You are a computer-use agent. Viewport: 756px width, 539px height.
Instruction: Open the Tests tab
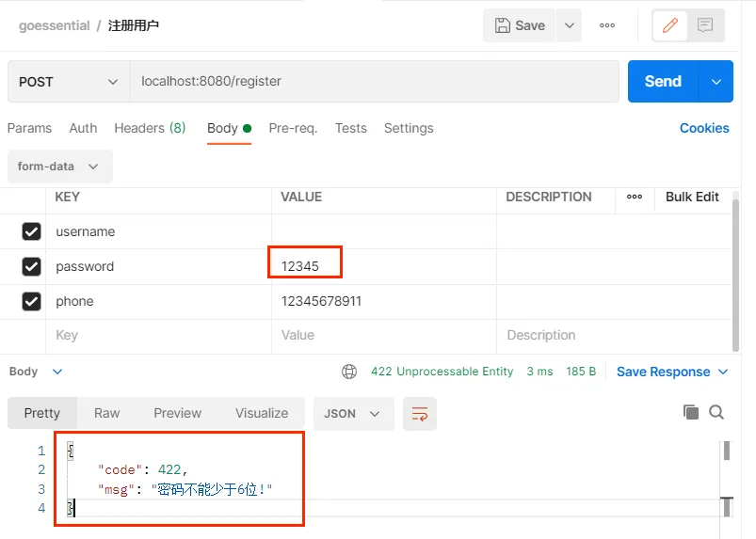pos(351,128)
